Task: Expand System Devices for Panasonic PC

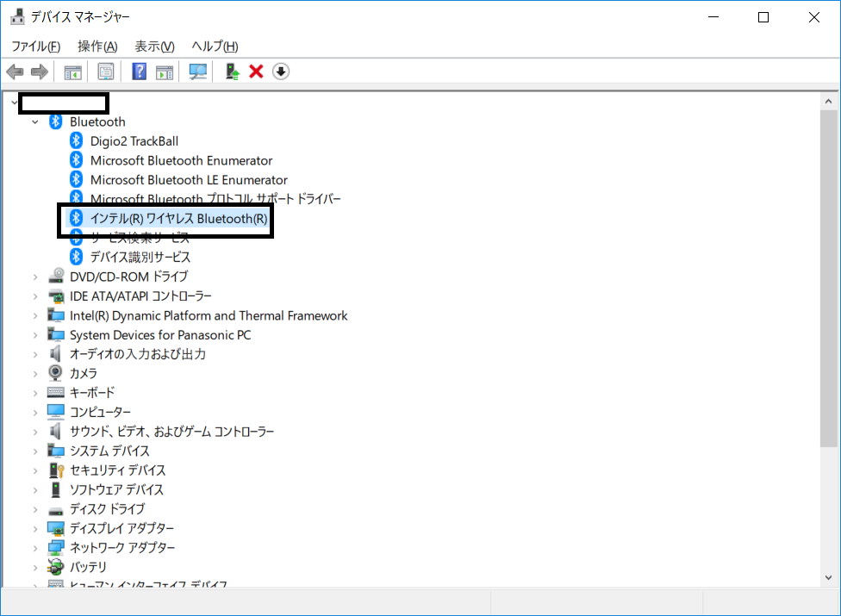Action: [35, 335]
